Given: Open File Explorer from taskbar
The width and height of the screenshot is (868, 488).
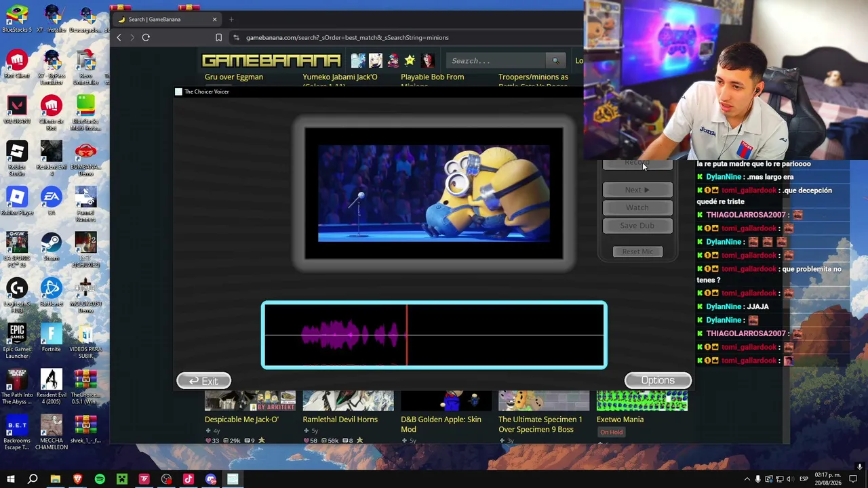Looking at the screenshot, I should click(x=56, y=479).
